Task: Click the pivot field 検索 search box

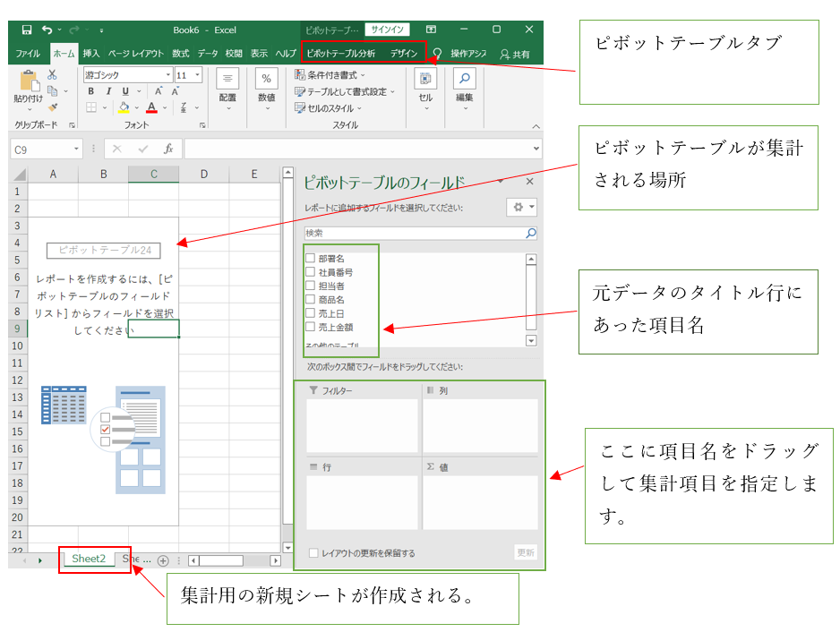Action: [x=412, y=233]
